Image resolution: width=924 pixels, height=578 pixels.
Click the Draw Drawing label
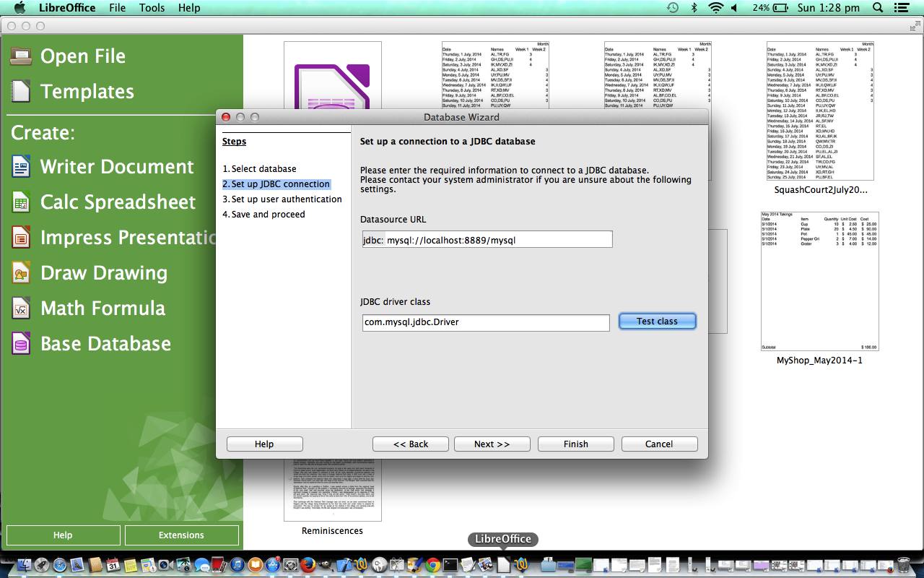tap(104, 273)
